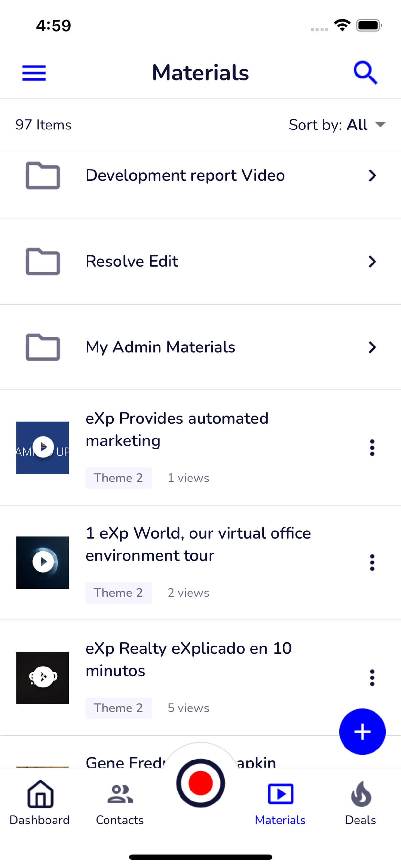
Task: Tap the red record button
Action: [200, 783]
